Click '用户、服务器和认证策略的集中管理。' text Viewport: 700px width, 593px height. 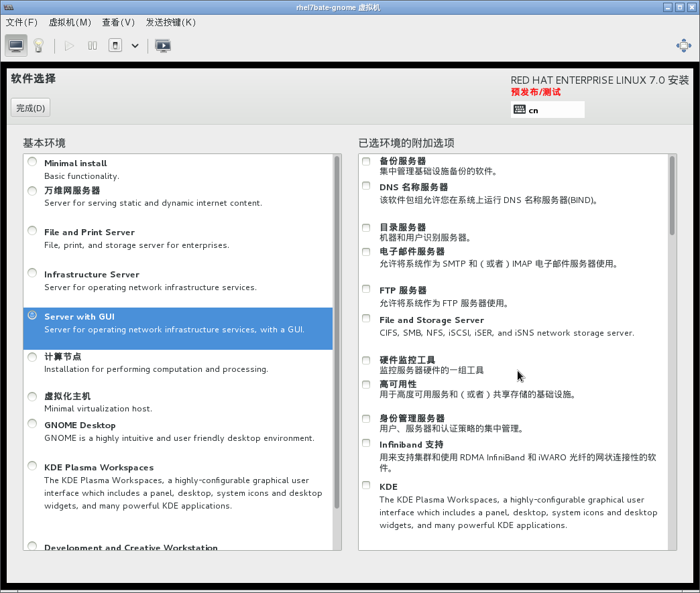point(451,428)
